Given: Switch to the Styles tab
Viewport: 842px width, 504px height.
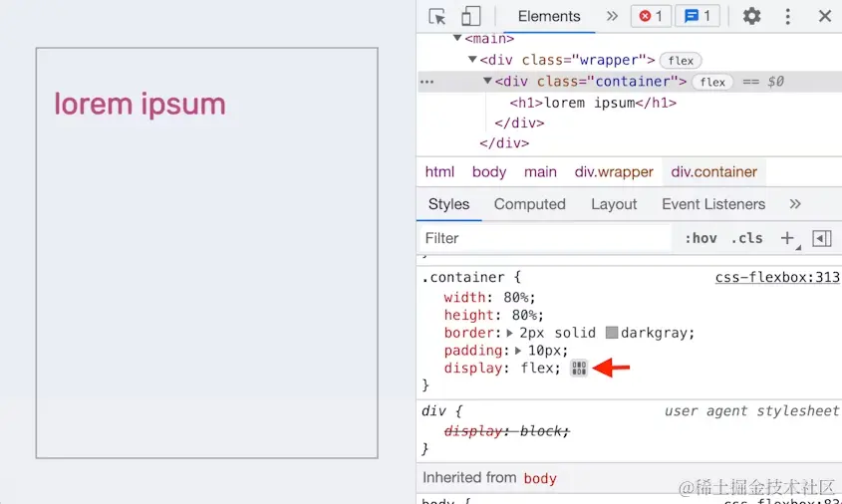Looking at the screenshot, I should pos(449,204).
